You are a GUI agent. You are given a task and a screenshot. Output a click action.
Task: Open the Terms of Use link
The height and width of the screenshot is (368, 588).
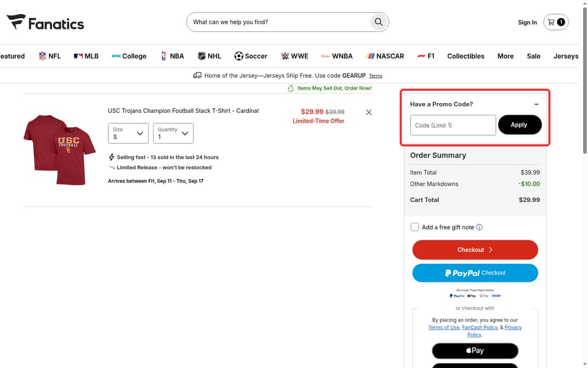coord(443,328)
